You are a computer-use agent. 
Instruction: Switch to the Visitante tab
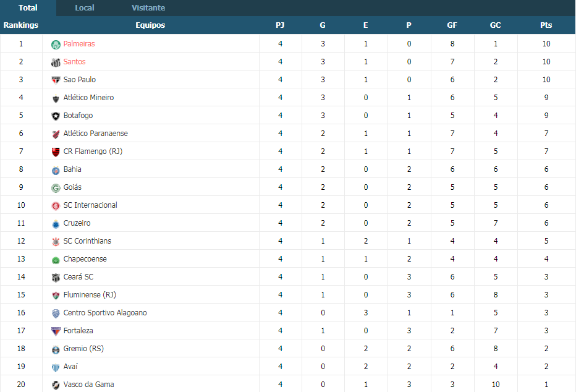tap(148, 7)
